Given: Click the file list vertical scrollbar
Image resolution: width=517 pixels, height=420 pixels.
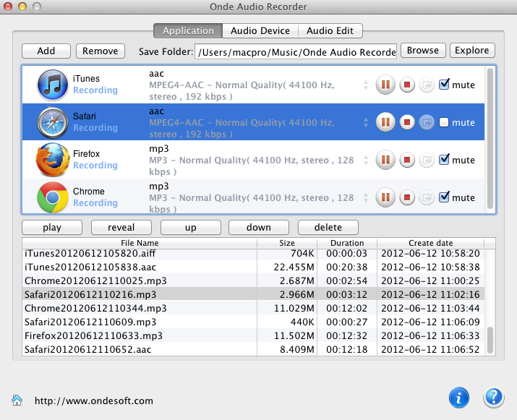Looking at the screenshot, I should 490,340.
